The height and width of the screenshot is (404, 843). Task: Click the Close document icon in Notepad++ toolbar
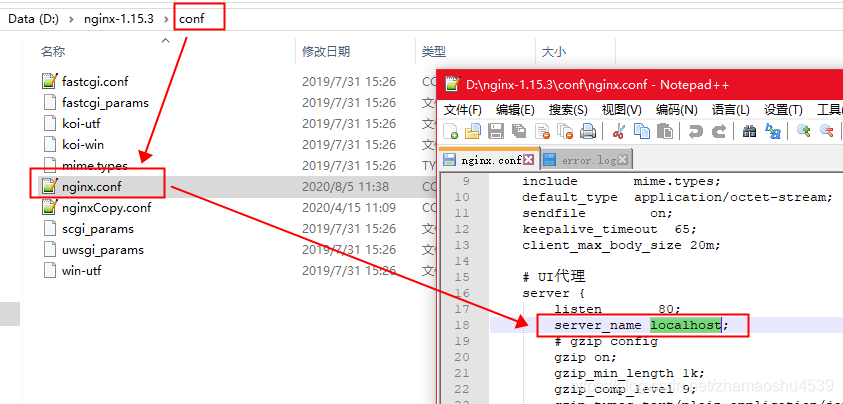tap(543, 131)
